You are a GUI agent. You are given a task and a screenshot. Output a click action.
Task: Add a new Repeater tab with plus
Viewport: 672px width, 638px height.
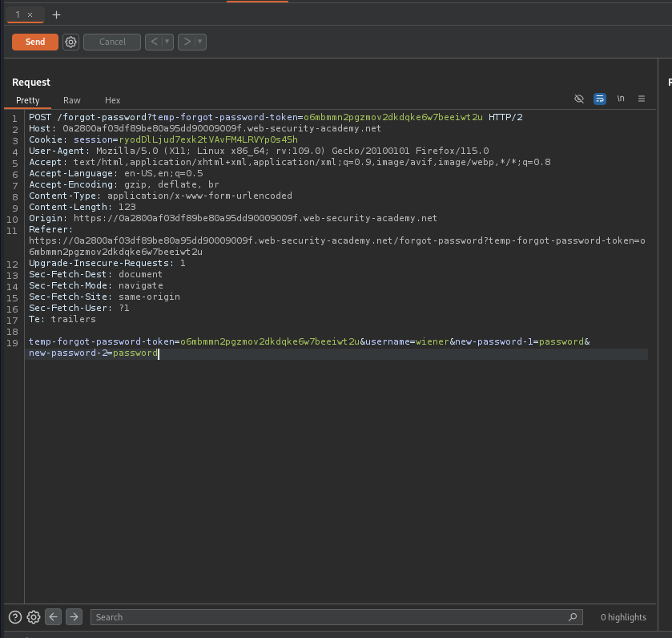(56, 15)
